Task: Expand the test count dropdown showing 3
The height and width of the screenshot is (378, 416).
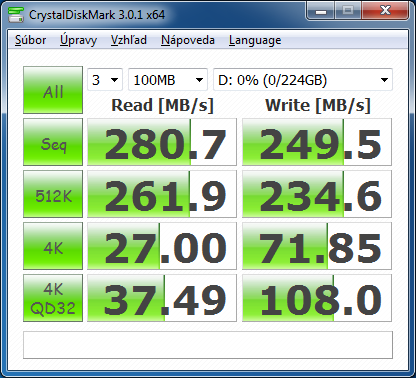Action: pyautogui.click(x=105, y=80)
